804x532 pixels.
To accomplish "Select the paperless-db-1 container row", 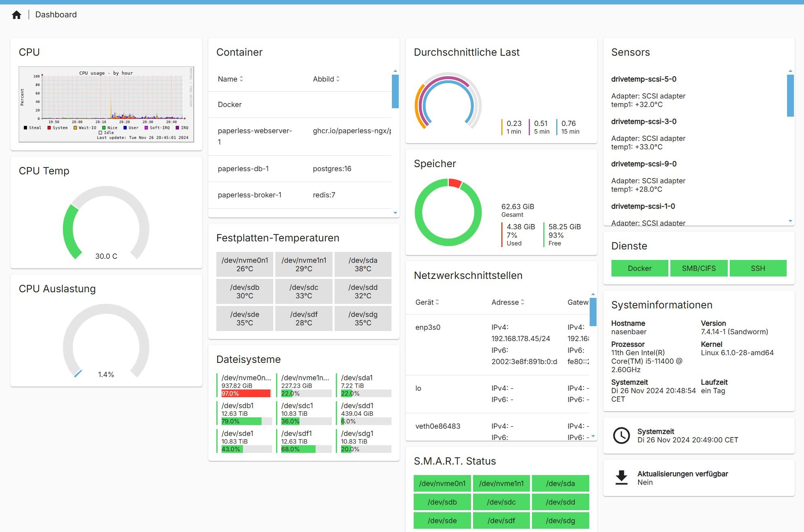I will click(299, 169).
